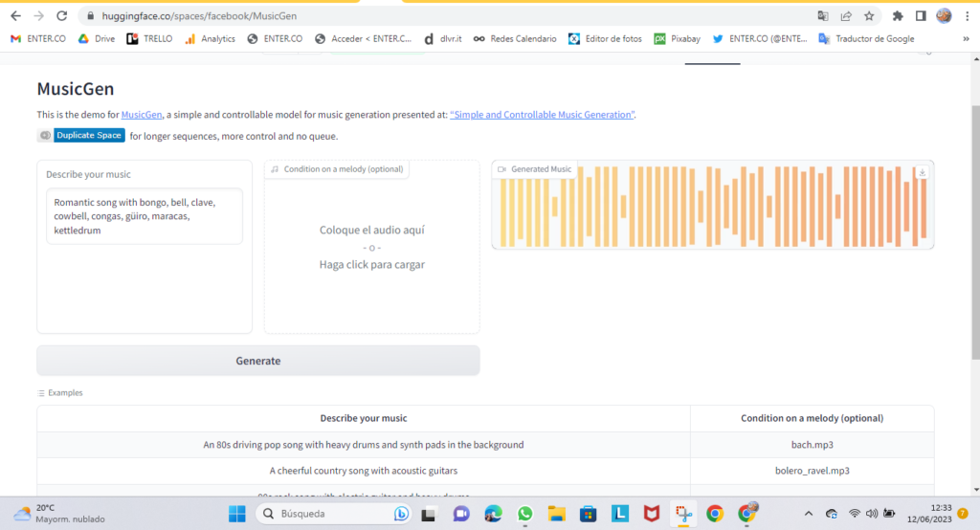980x530 pixels.
Task: Click the melody audio upload drop area
Action: point(372,248)
